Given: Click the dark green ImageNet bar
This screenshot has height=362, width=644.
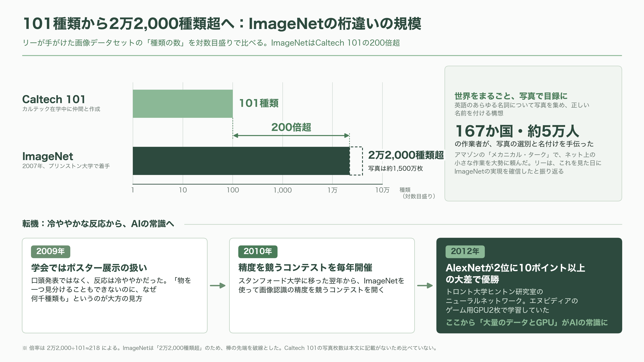Looking at the screenshot, I should (241, 161).
